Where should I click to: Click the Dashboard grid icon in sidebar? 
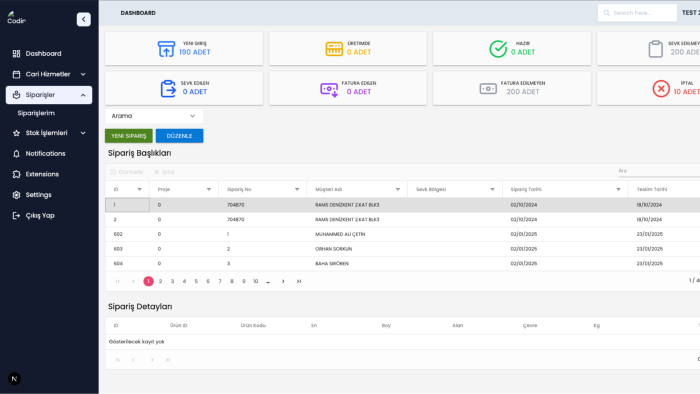[17, 54]
